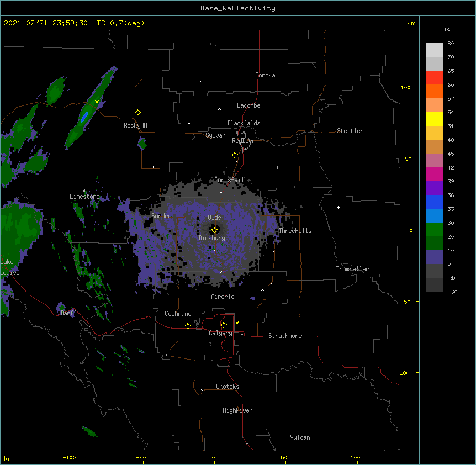Select the 36 dBZ blue legend swatch
Viewport: 476px width, 465px height.
(x=434, y=202)
